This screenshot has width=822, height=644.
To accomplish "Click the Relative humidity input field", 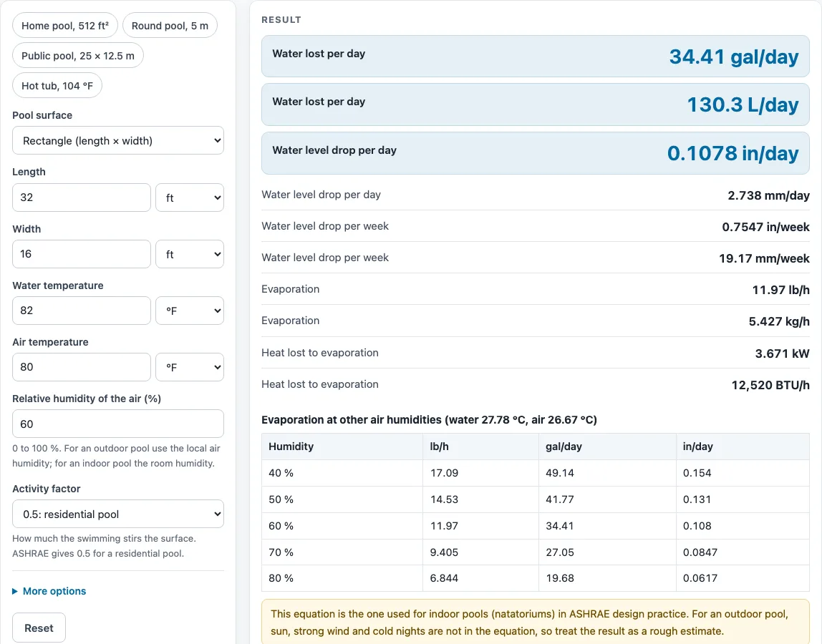I will [x=118, y=424].
